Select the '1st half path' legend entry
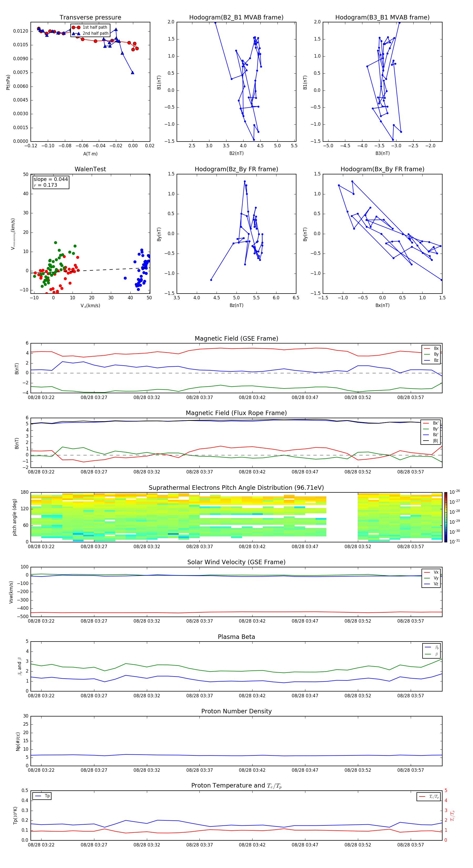 [x=90, y=27]
